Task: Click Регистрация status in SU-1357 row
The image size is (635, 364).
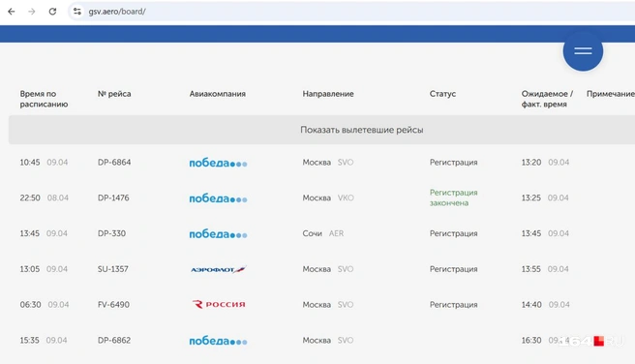Action: pyautogui.click(x=454, y=269)
